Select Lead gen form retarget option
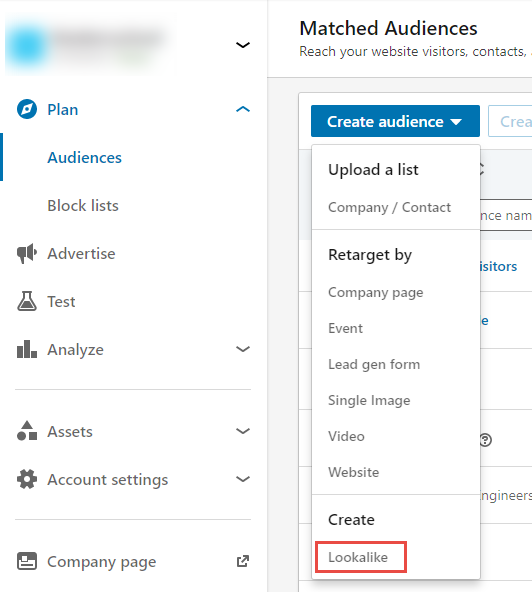The width and height of the screenshot is (532, 592). pyautogui.click(x=374, y=364)
